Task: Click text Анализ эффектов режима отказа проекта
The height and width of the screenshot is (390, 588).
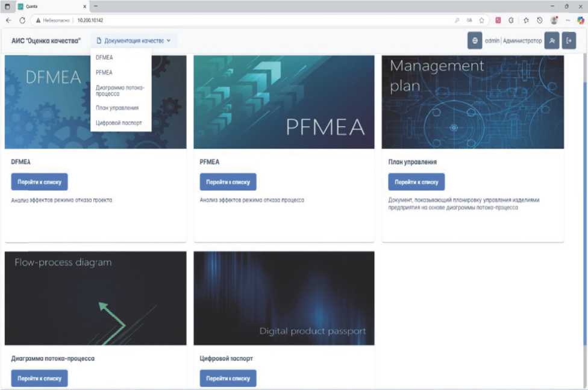Action: pos(61,200)
